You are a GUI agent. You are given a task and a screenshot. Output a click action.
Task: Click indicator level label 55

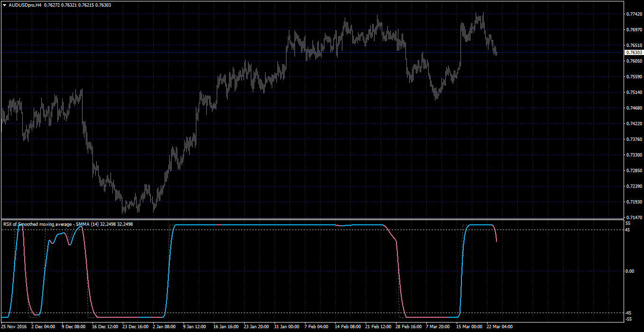coord(628,223)
